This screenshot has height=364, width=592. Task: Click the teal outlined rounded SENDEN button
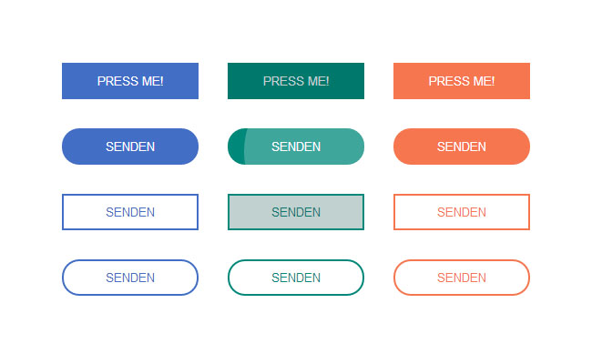[x=296, y=278]
